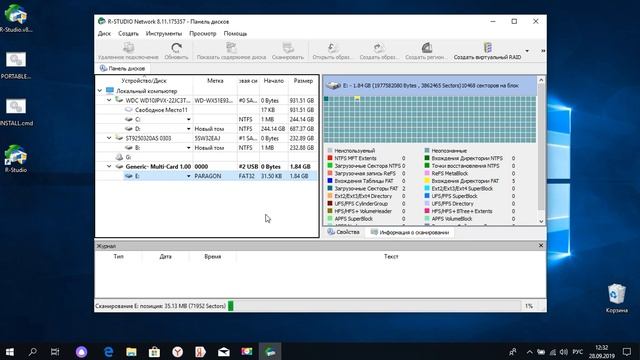Click the Устройство/Диск column header
Screen dimensions: 640x360
click(144, 81)
